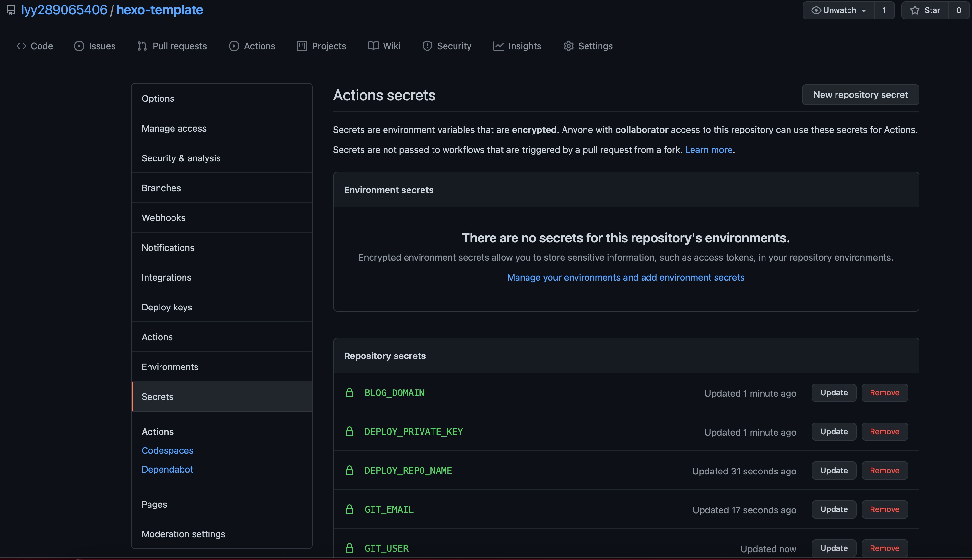Update the GIT_USER secret

point(834,548)
